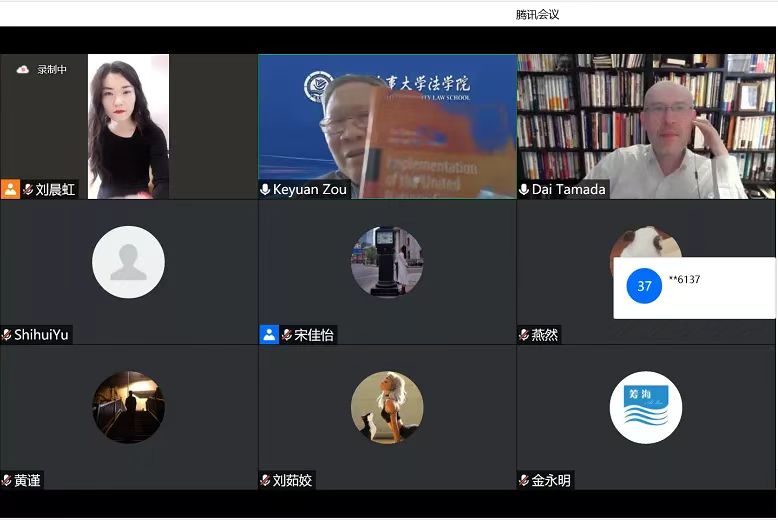Click the microphone icon beside Dai Tamada
This screenshot has width=778, height=520.
point(524,189)
